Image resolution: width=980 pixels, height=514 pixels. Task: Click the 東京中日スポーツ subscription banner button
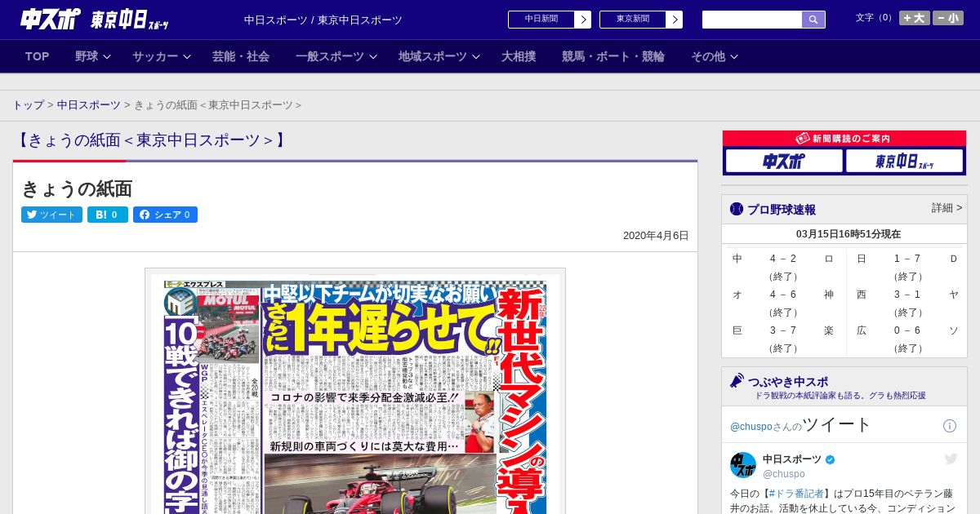pyautogui.click(x=904, y=162)
